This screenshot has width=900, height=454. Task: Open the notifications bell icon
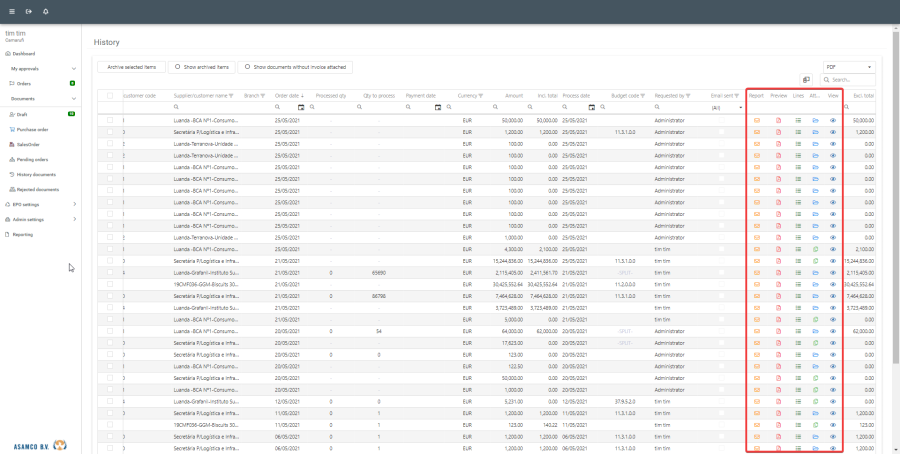coord(46,11)
